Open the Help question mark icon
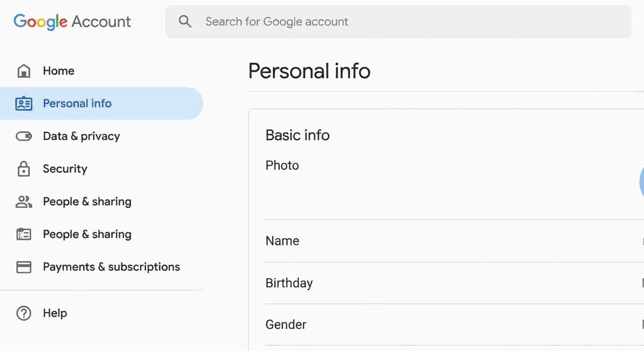 point(23,313)
